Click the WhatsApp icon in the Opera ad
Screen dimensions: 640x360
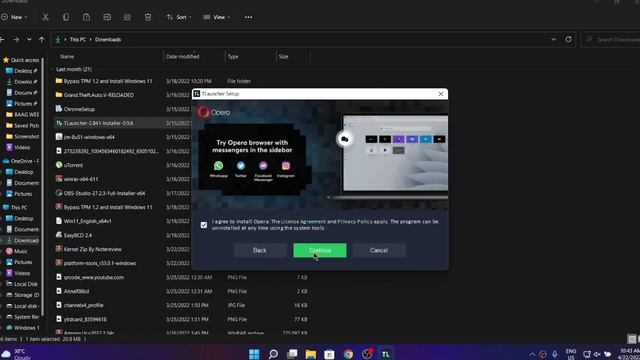pos(218,166)
